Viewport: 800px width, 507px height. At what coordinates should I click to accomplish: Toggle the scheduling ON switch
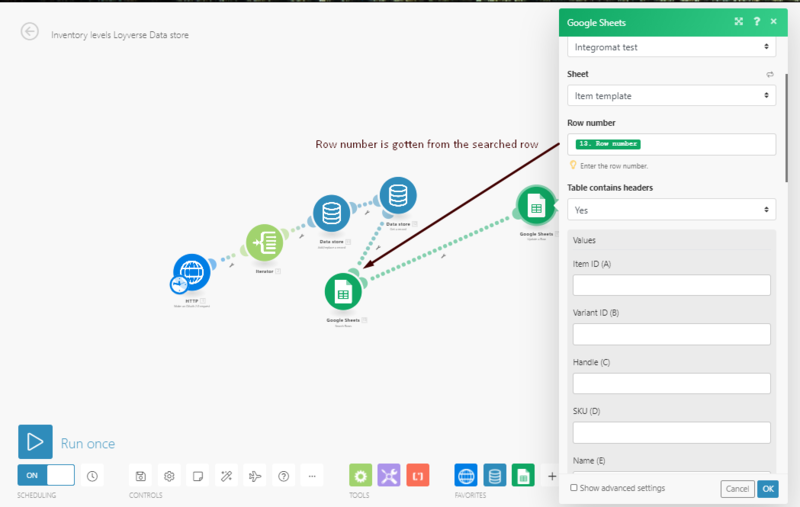coord(46,476)
